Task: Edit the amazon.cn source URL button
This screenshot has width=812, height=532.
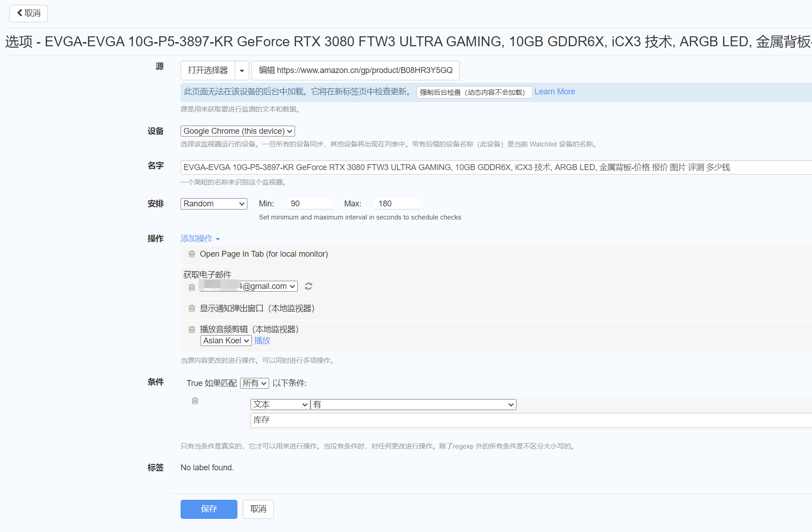Action: (355, 70)
